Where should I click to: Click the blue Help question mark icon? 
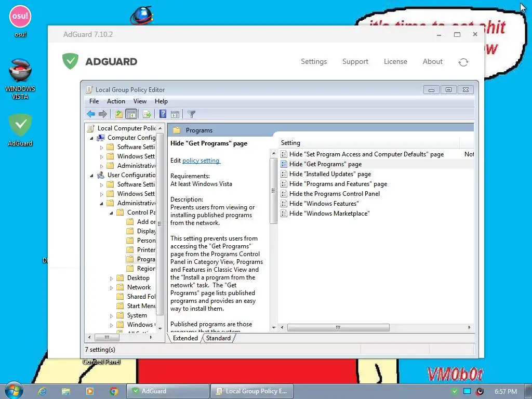(x=163, y=114)
